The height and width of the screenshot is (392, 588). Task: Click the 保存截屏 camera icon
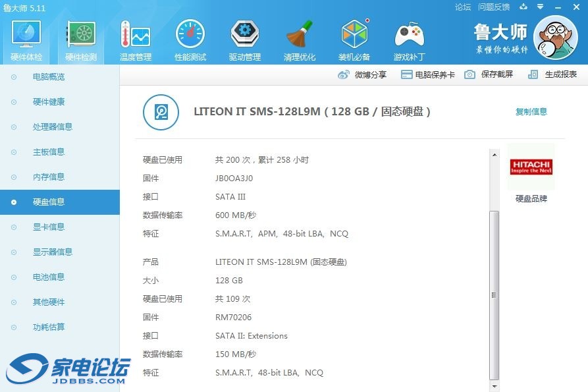point(469,74)
